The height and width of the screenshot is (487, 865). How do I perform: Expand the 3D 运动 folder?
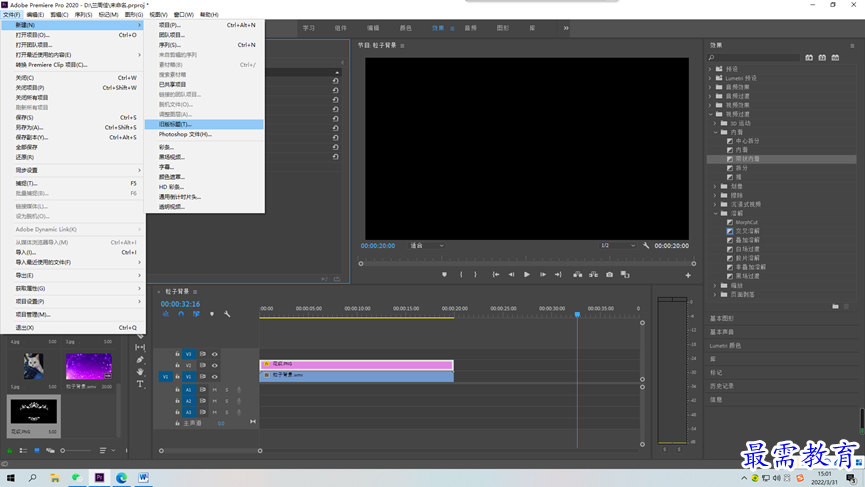[x=716, y=123]
